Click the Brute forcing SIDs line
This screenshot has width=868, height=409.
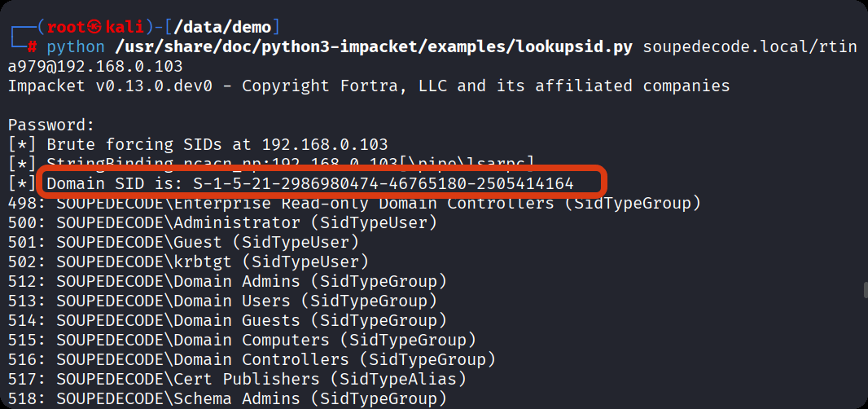[198, 144]
